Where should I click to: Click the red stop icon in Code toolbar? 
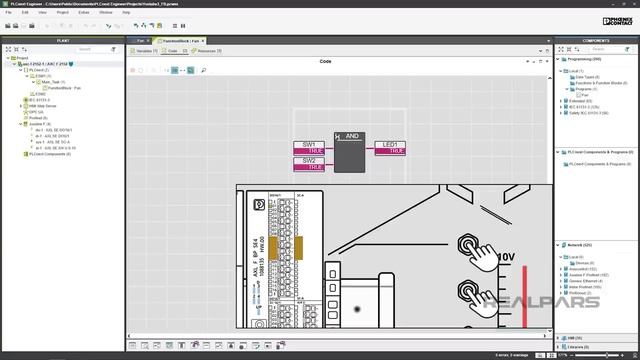133,70
